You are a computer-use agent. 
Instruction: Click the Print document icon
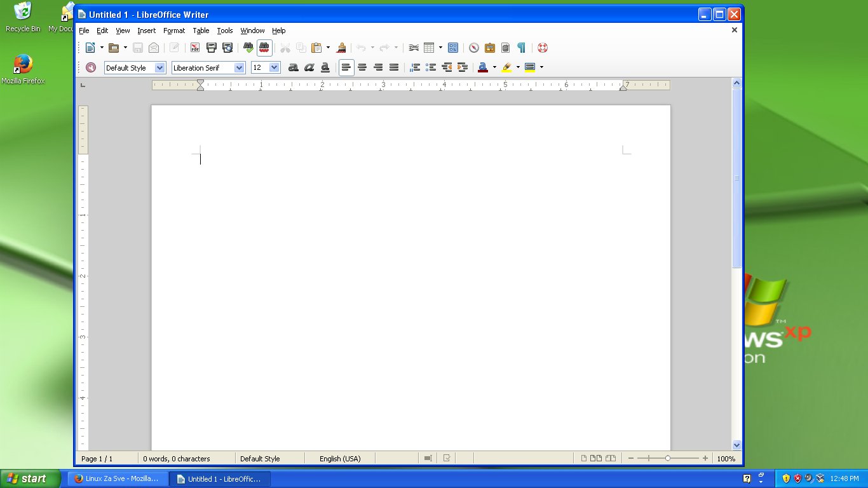coord(212,48)
